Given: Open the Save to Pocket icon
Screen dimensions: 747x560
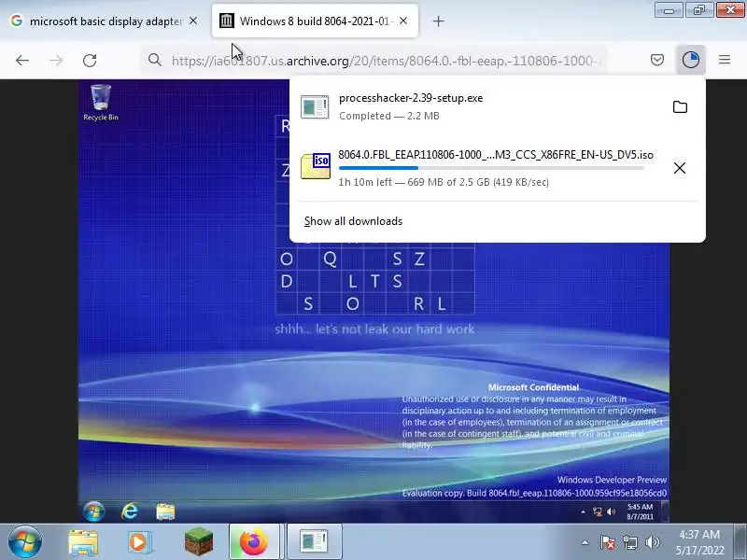Looking at the screenshot, I should tap(657, 60).
